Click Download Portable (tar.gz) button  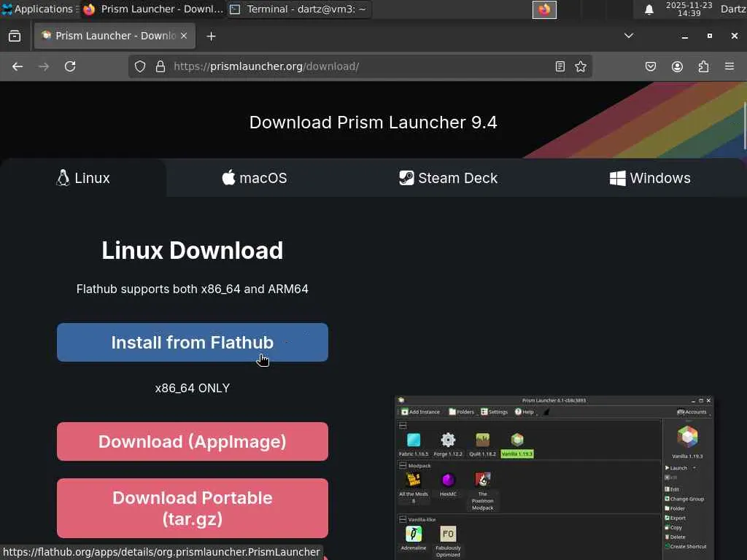[193, 508]
